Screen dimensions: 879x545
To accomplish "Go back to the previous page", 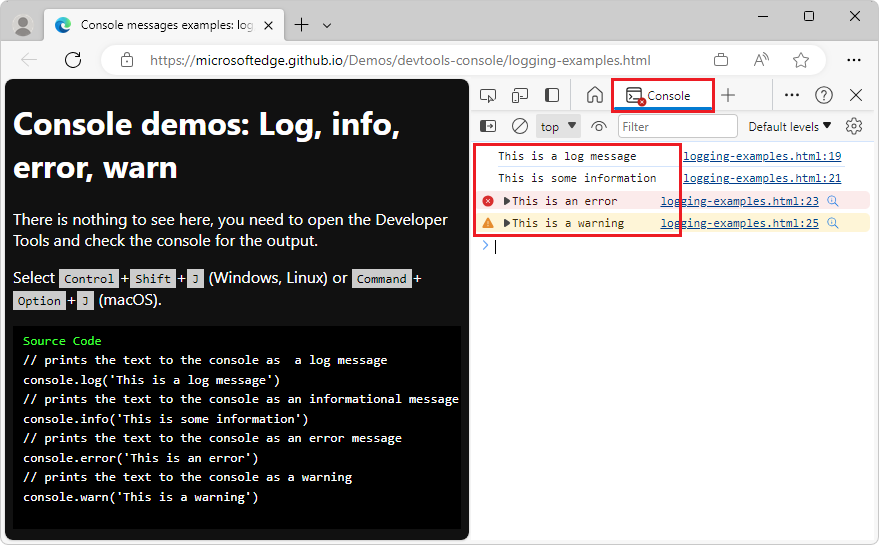I will [x=29, y=59].
